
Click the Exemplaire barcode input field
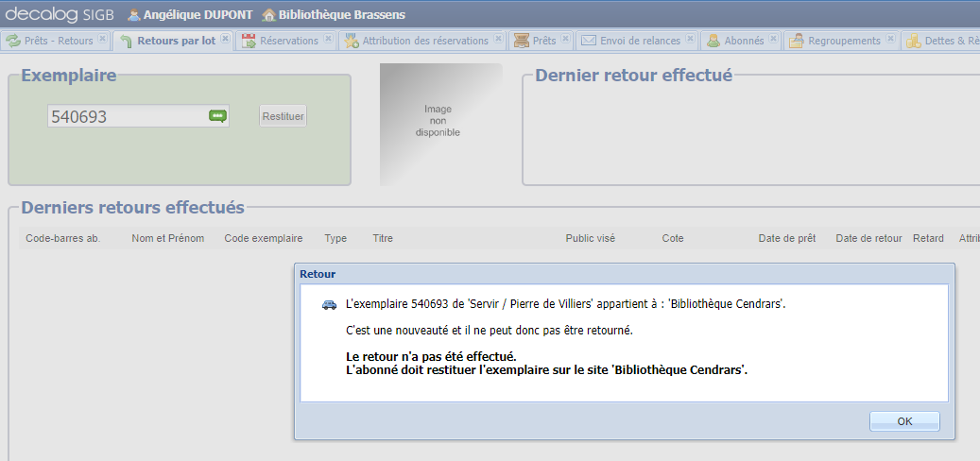tap(127, 116)
